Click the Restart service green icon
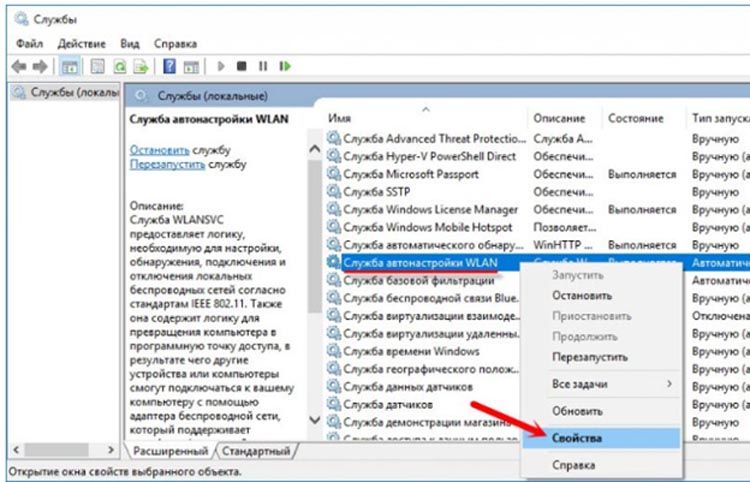This screenshot has height=482, width=750. click(285, 66)
